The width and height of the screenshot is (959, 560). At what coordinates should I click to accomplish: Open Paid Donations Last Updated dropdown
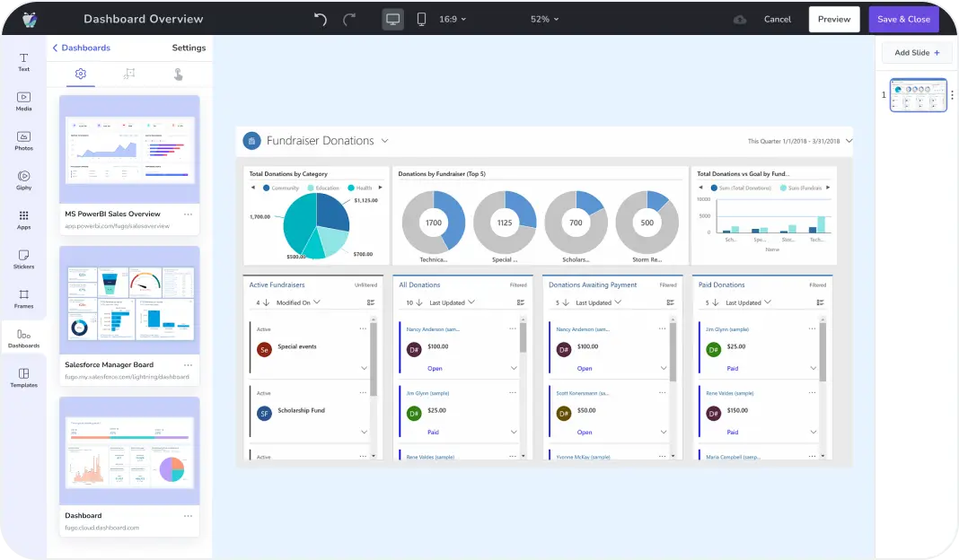point(748,302)
